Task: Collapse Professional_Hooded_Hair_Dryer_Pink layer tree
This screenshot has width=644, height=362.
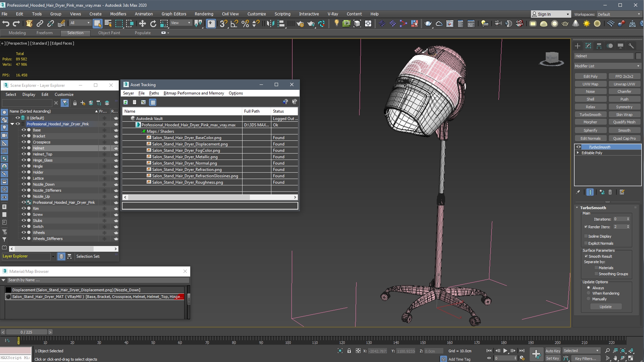Action: 12,124
